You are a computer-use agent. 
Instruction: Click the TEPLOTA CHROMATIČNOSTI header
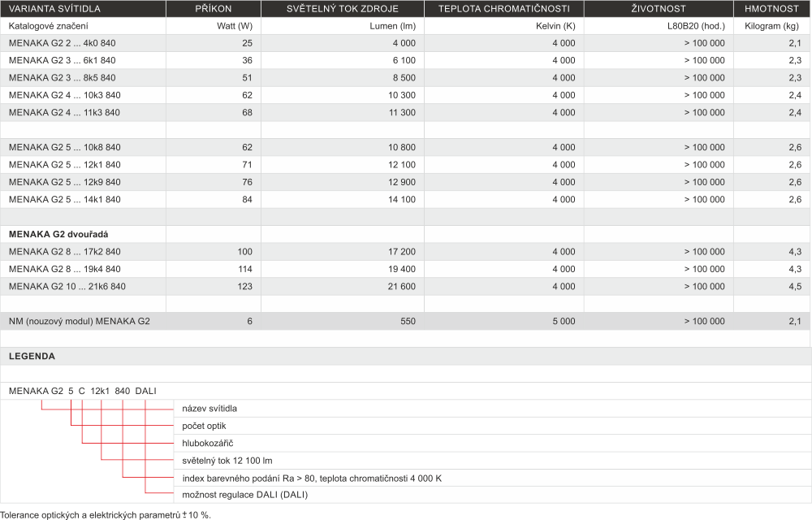tap(504, 9)
